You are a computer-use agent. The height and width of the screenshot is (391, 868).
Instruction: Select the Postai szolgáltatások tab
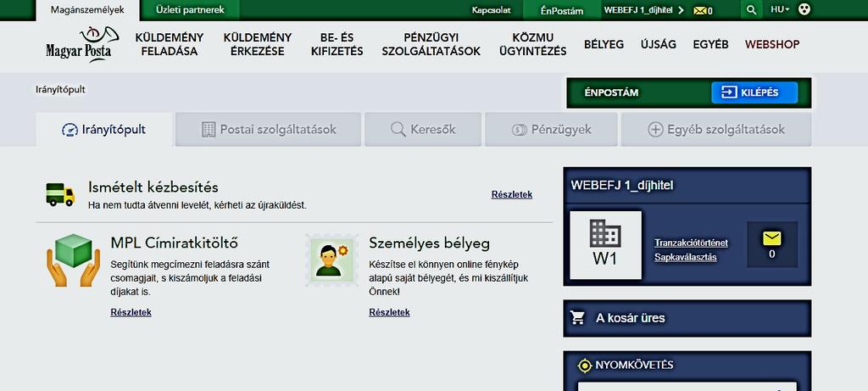pyautogui.click(x=268, y=130)
